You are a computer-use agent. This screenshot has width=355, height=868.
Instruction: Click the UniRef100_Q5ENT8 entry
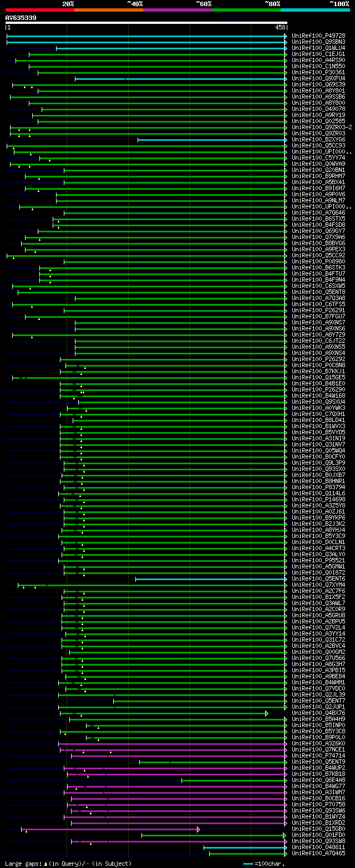coord(318,292)
